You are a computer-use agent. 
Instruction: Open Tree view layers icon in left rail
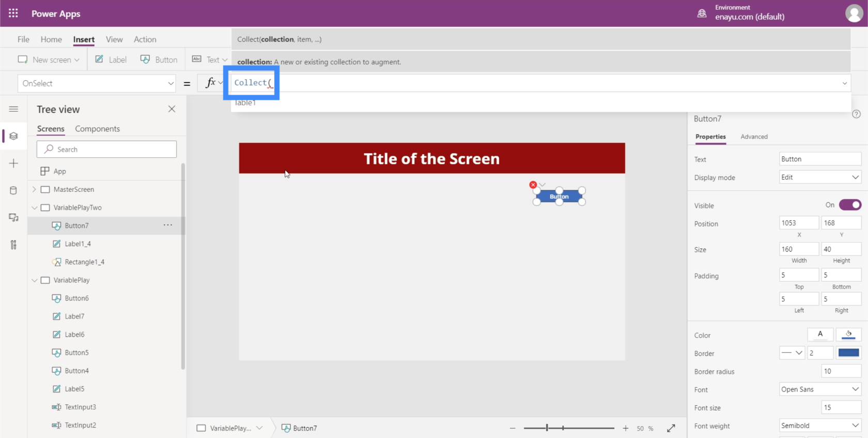(x=13, y=136)
